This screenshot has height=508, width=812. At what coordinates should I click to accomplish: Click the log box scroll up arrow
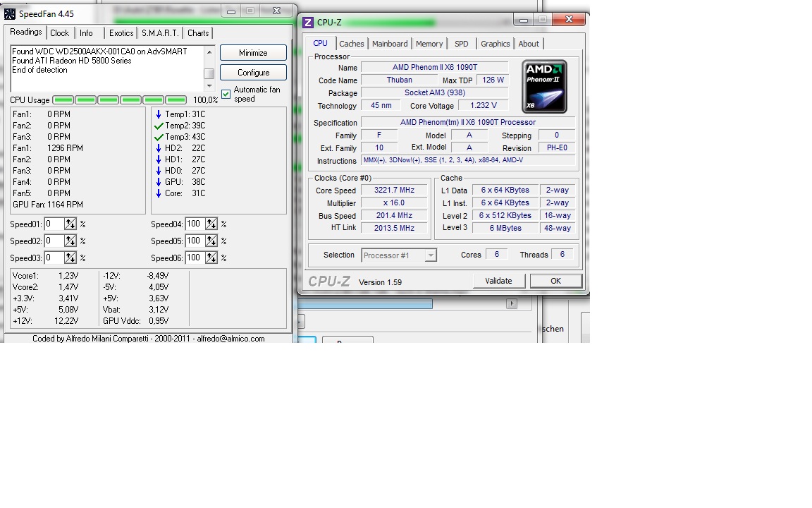click(x=209, y=52)
